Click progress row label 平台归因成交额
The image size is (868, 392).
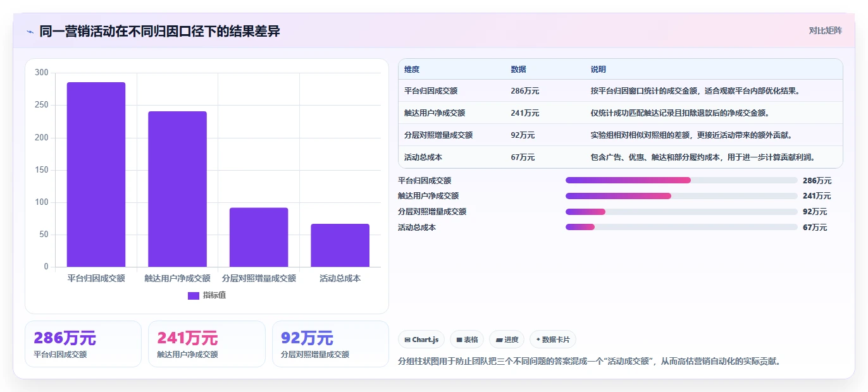coord(425,180)
